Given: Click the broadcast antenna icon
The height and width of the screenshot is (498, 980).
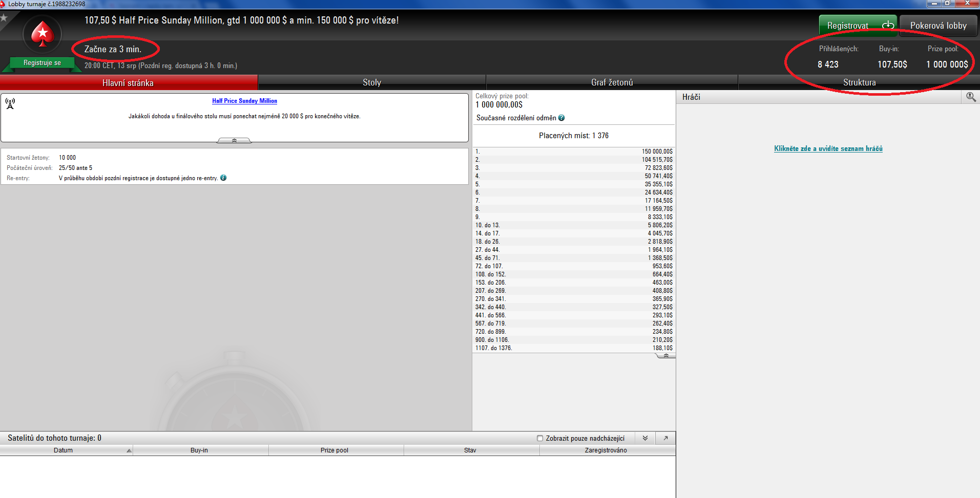Looking at the screenshot, I should (10, 103).
